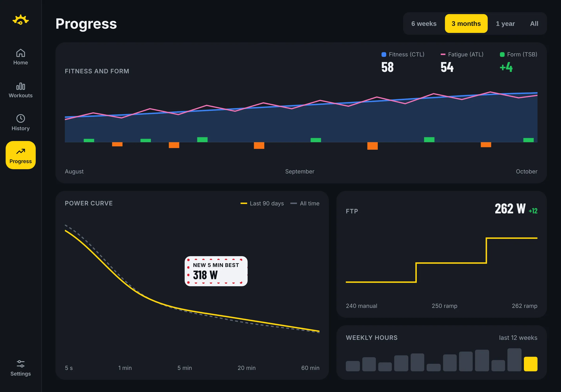The width and height of the screenshot is (561, 392).
Task: Click the October axis label
Action: coord(526,171)
